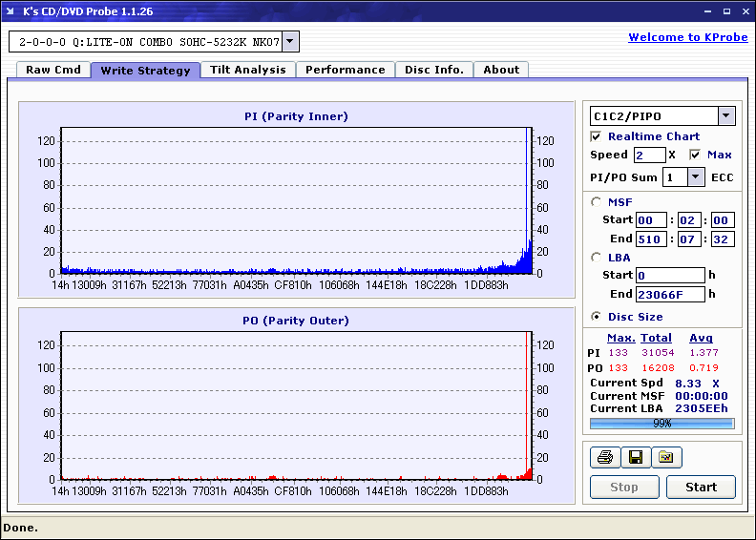This screenshot has height=540, width=756.
Task: Click the LBA End field showing 23066F
Action: pyautogui.click(x=670, y=294)
